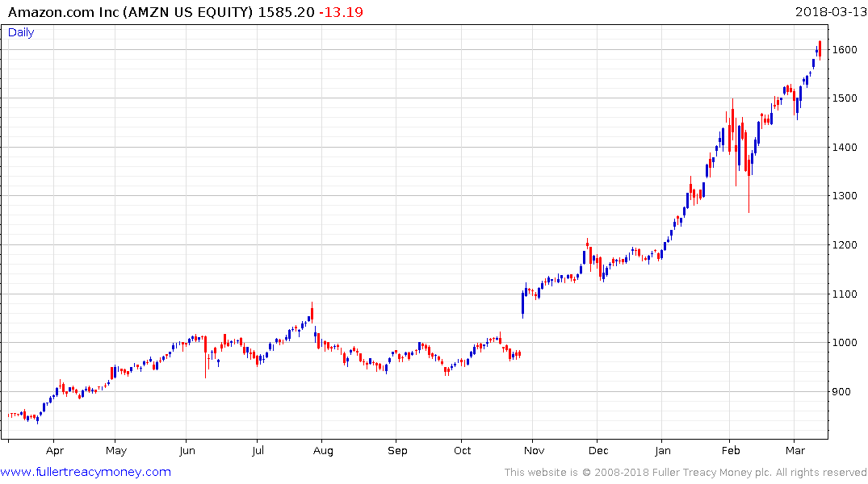Click the Aug month label on the time axis

[x=323, y=451]
